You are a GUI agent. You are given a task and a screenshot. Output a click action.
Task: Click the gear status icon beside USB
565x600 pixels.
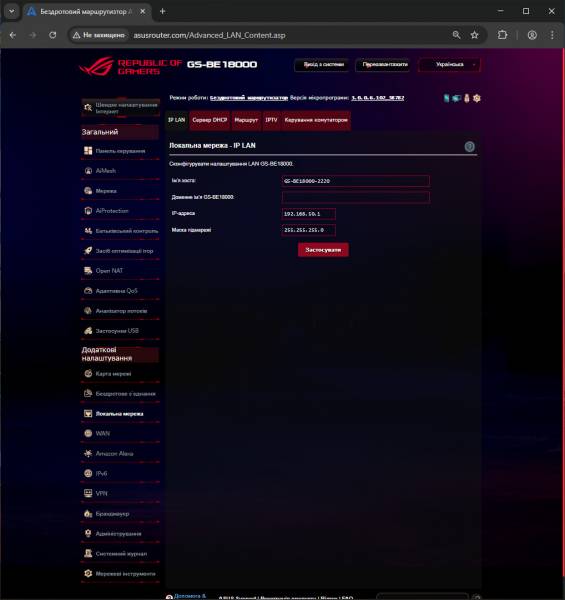point(477,98)
